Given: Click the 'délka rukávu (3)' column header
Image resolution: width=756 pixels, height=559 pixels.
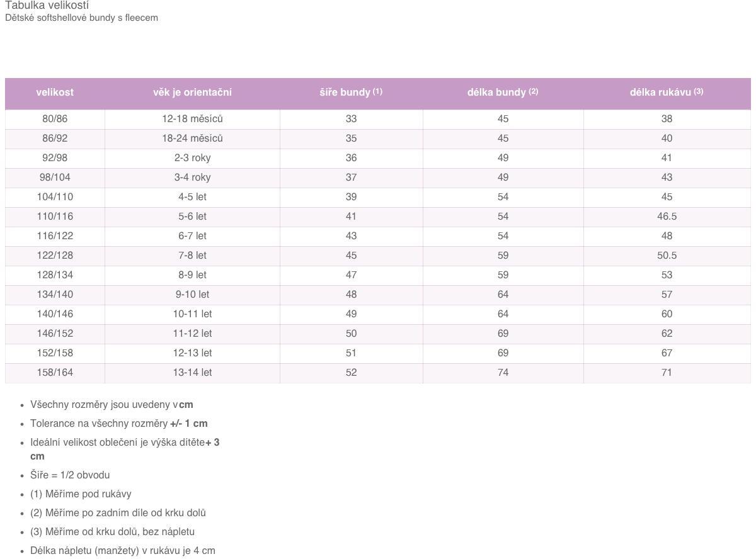Looking at the screenshot, I should (667, 93).
